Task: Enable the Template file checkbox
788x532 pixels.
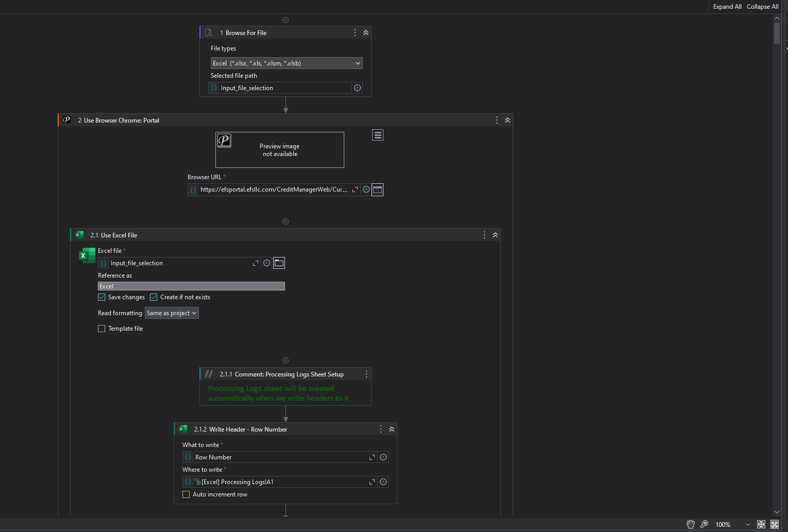Action: pos(102,329)
